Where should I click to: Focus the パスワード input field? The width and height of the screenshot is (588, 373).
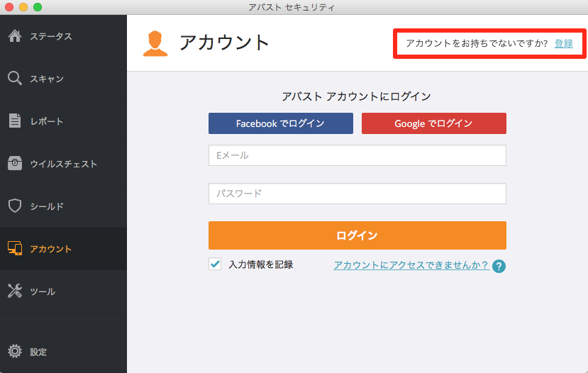[357, 194]
